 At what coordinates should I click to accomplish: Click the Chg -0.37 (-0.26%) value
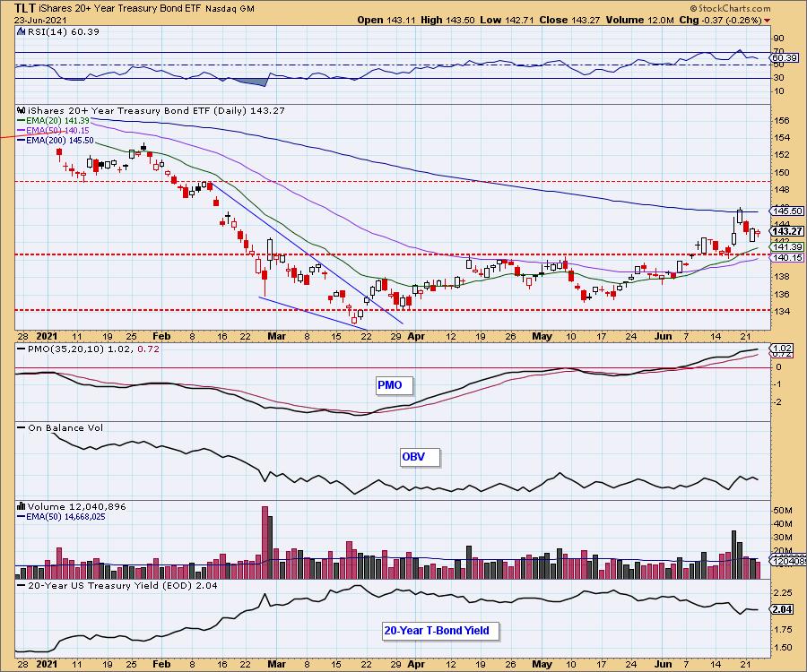[721, 20]
